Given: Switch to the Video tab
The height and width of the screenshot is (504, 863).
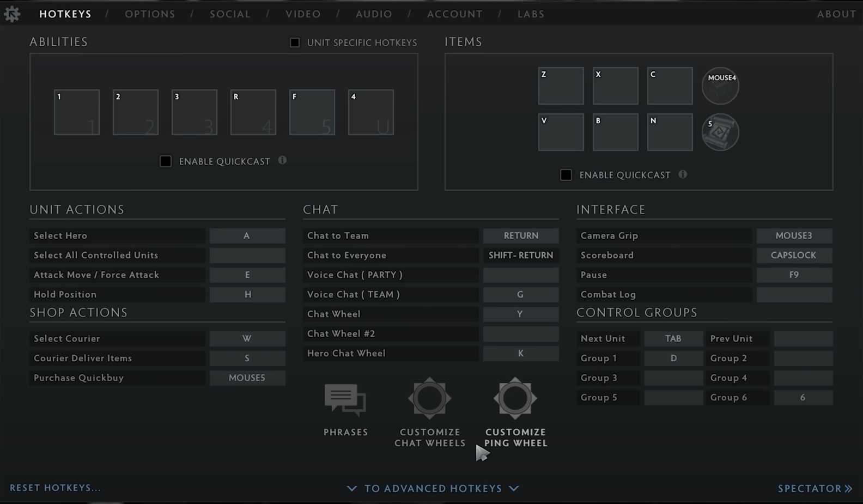Looking at the screenshot, I should point(303,14).
